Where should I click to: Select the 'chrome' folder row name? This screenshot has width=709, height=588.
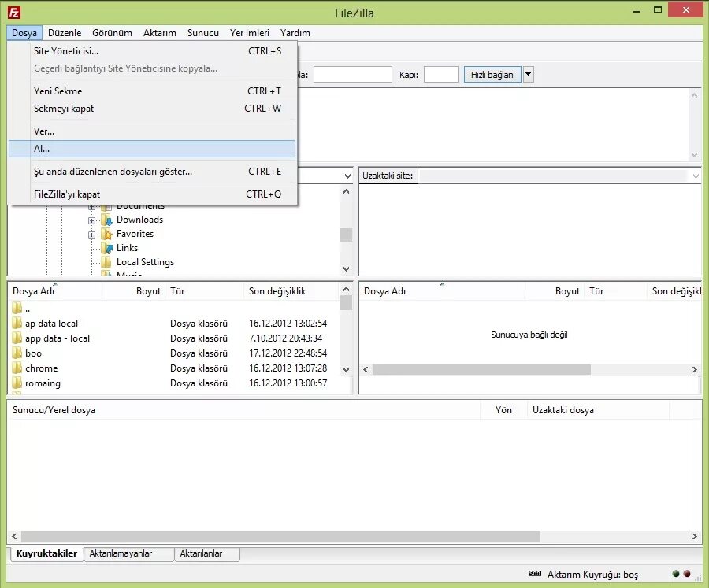(42, 368)
